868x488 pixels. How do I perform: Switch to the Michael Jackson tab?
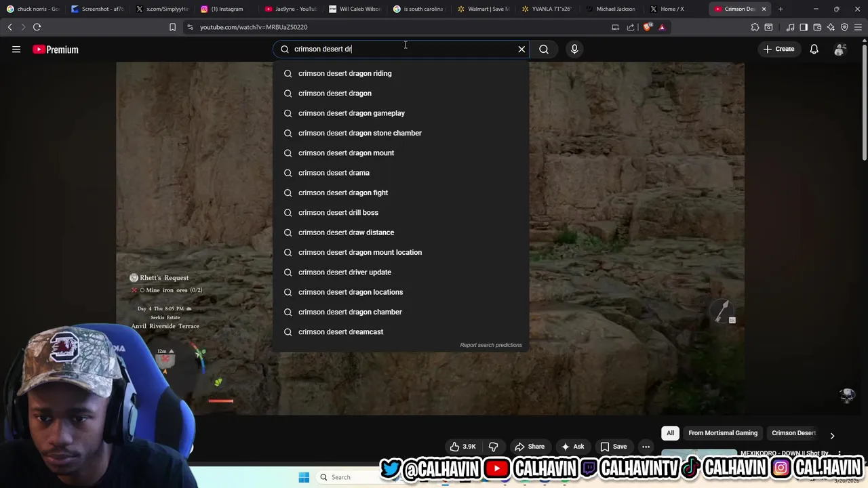612,9
